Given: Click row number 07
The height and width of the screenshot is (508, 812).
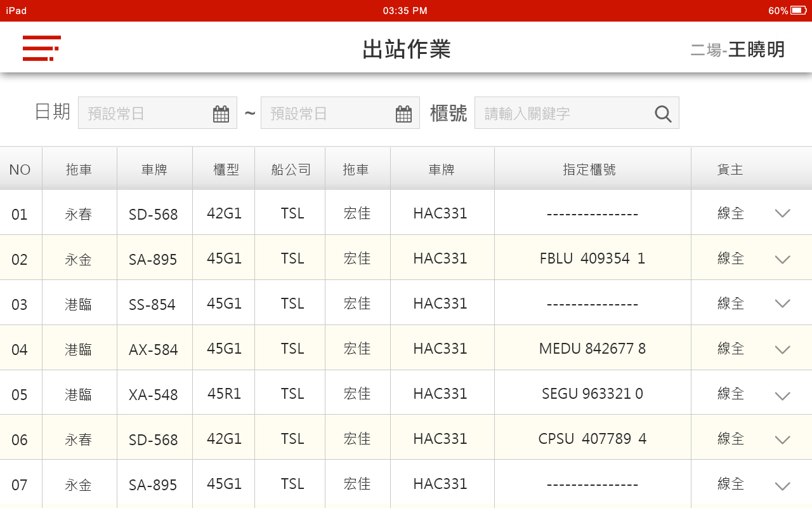Looking at the screenshot, I should tap(20, 485).
